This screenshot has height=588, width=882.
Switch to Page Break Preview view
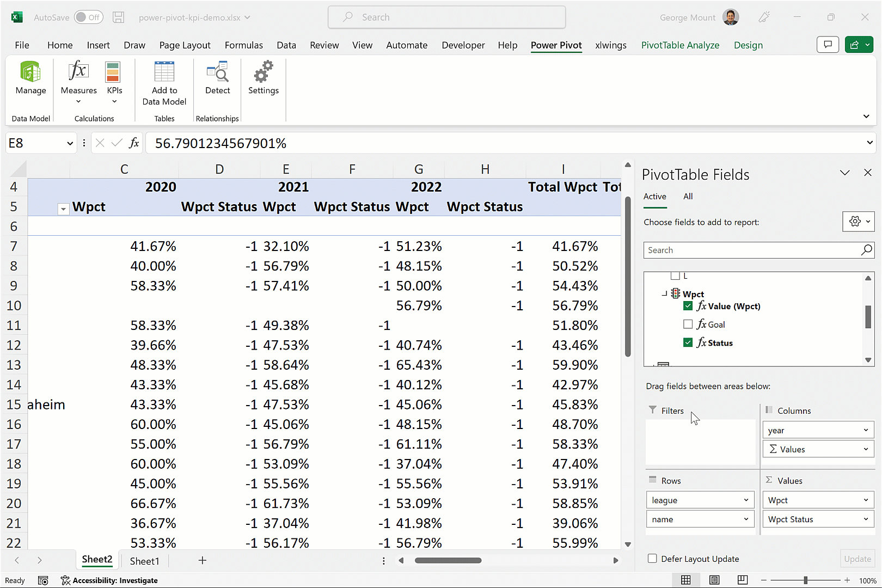tap(743, 580)
